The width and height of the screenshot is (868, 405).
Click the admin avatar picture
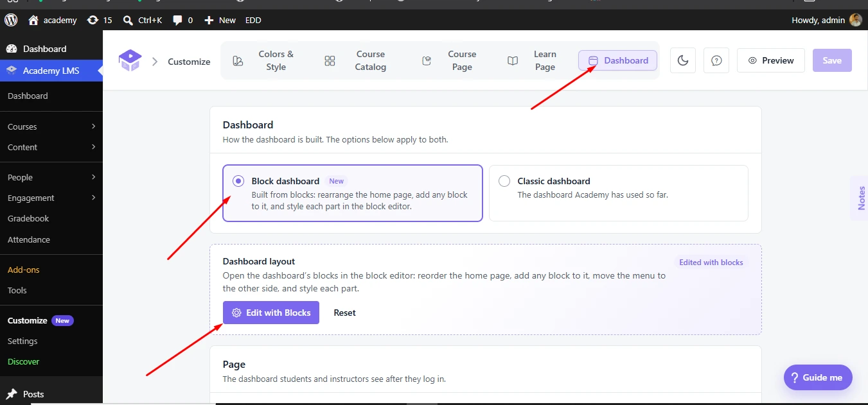855,20
